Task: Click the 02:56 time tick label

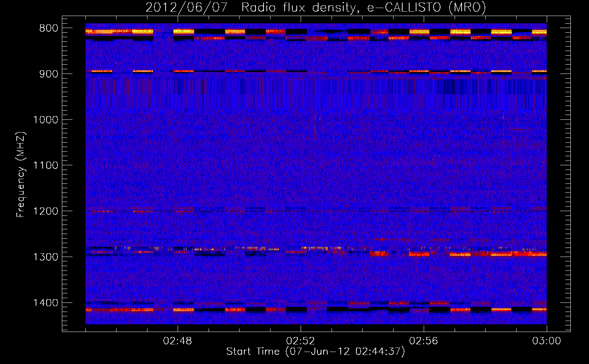Action: coord(424,341)
